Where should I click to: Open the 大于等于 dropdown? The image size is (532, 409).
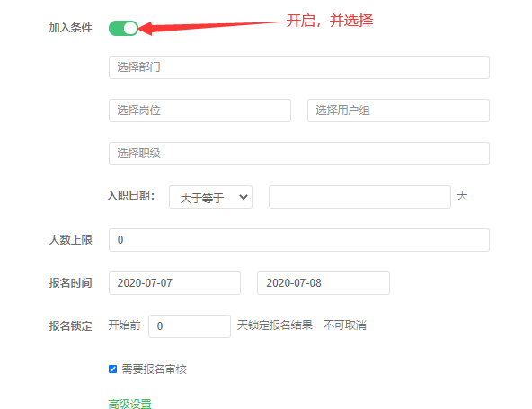click(210, 197)
